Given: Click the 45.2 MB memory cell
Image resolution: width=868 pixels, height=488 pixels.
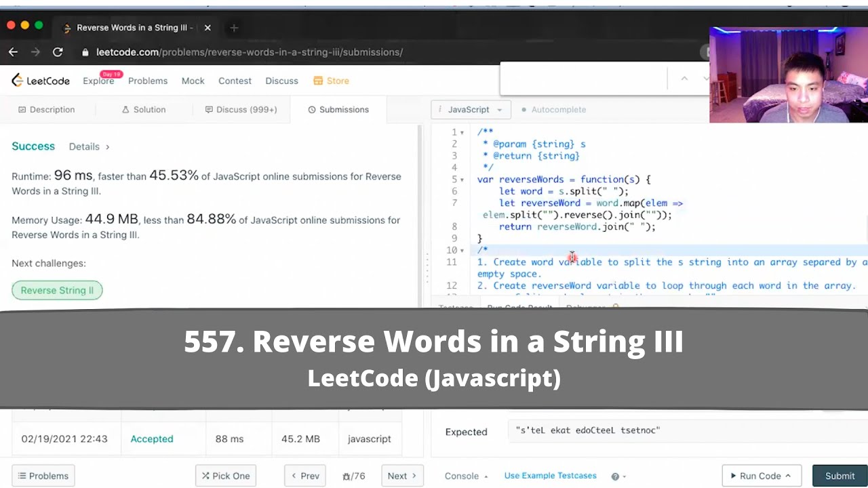Looking at the screenshot, I should [x=300, y=439].
